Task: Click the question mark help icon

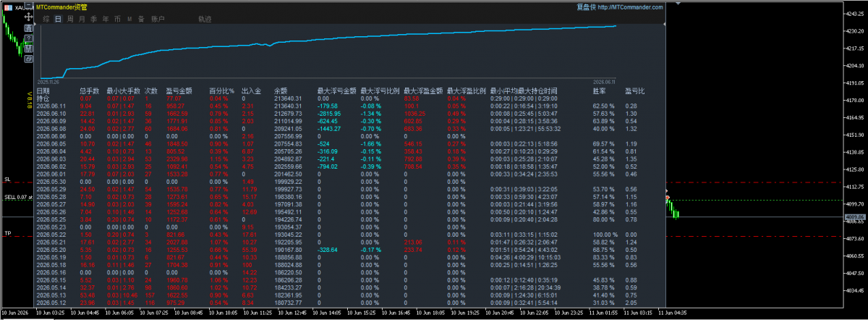Action: 28,38
